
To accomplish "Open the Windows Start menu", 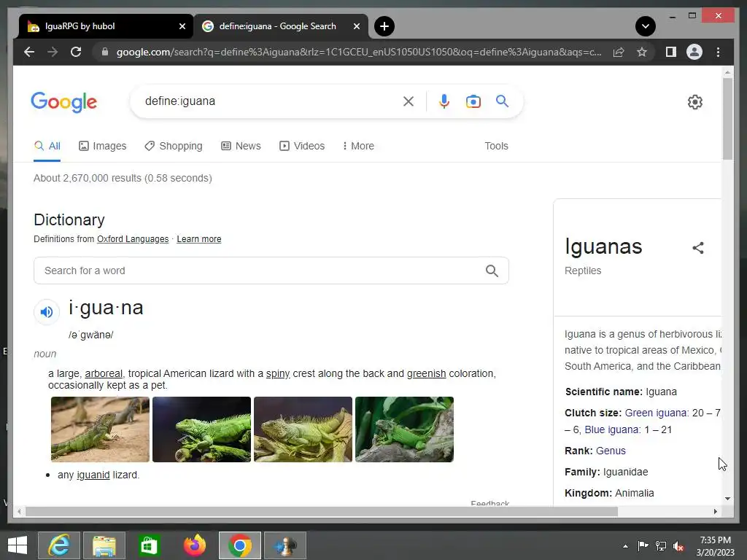I will (x=18, y=545).
